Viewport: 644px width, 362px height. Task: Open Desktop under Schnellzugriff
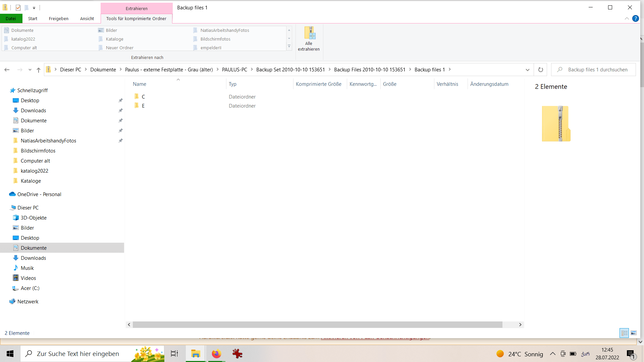[x=30, y=101]
